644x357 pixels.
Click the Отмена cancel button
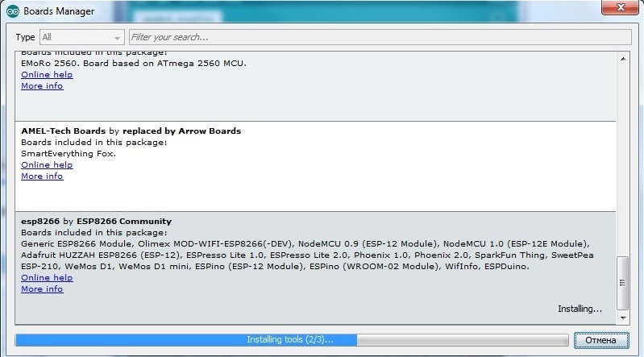pyautogui.click(x=601, y=341)
